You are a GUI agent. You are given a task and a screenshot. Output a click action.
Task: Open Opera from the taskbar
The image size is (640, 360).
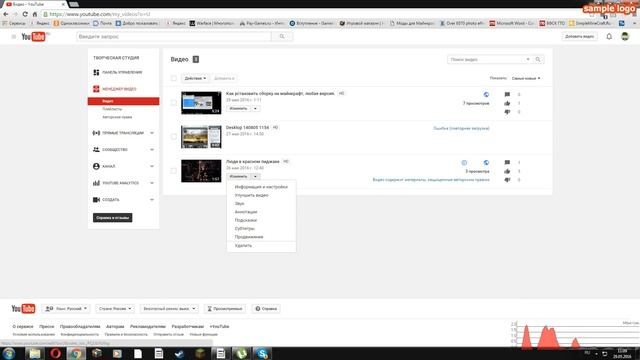[x=56, y=353]
